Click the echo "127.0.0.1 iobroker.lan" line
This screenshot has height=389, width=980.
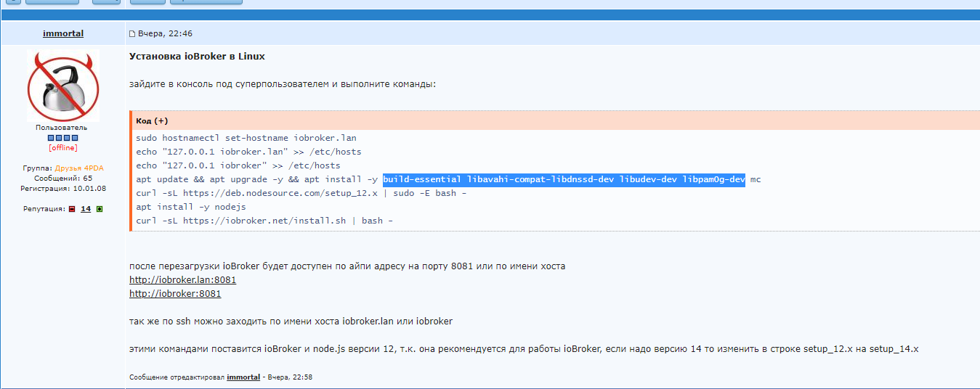tap(248, 152)
